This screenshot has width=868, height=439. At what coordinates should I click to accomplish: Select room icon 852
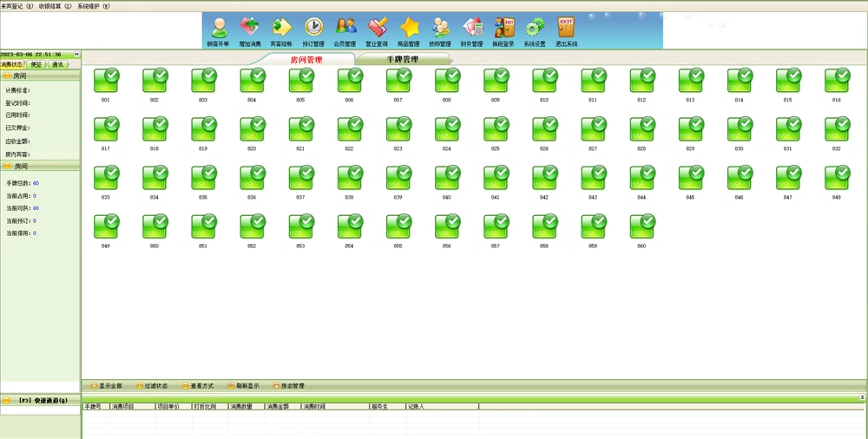click(x=253, y=227)
